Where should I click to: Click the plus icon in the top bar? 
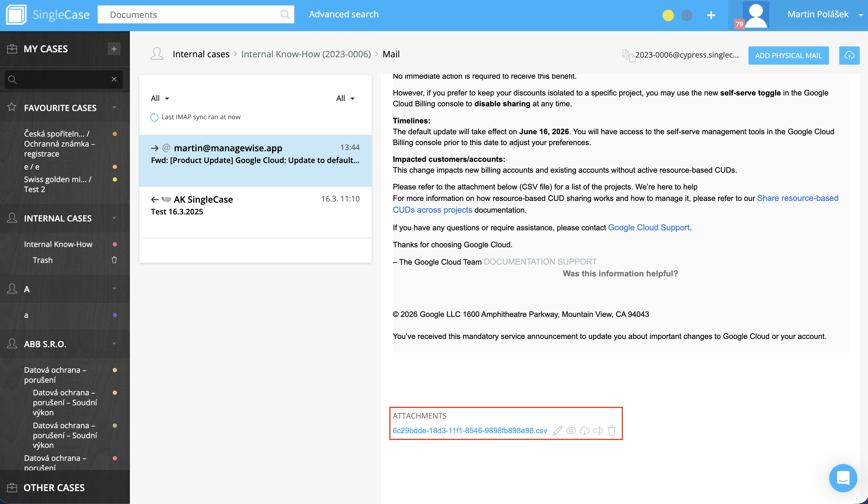711,15
